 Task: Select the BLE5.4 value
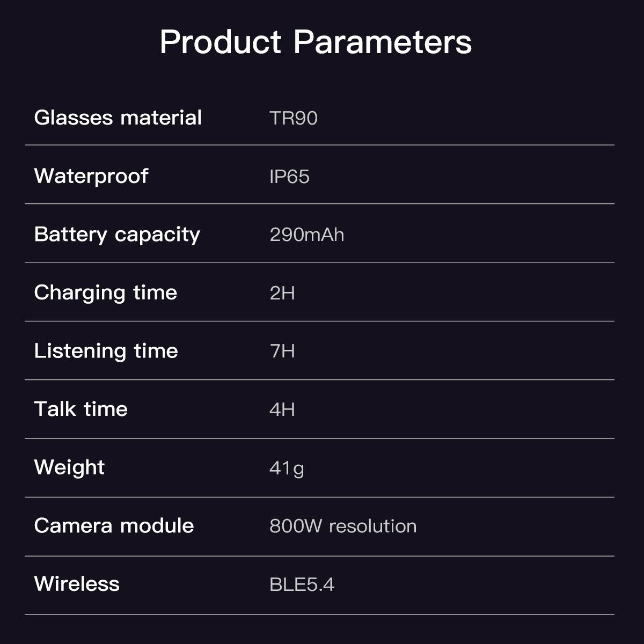click(x=302, y=584)
